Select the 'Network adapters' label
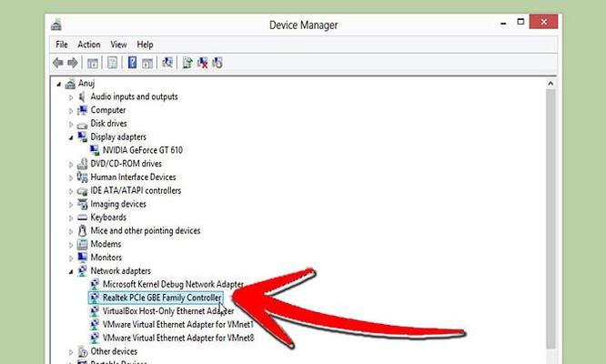Viewport: 606px width, 364px height. [x=121, y=271]
